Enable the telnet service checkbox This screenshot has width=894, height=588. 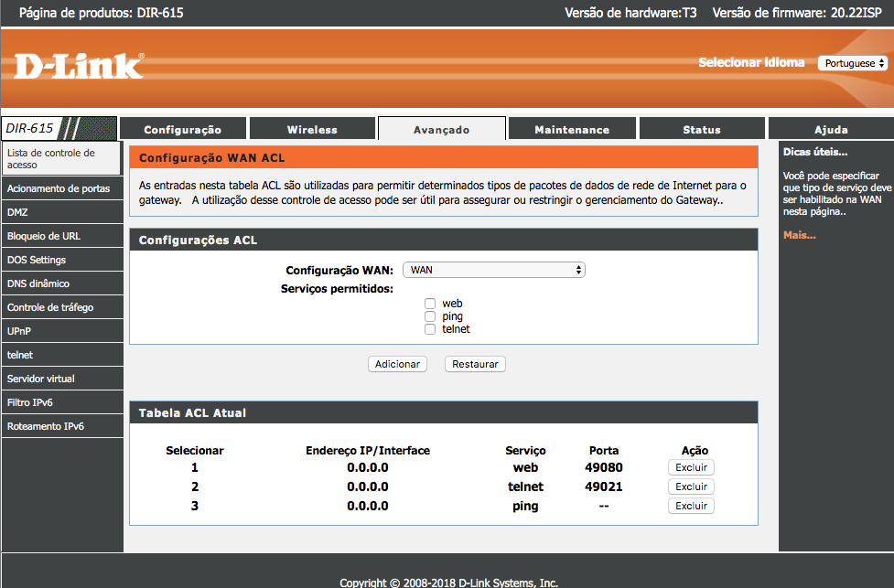[430, 329]
